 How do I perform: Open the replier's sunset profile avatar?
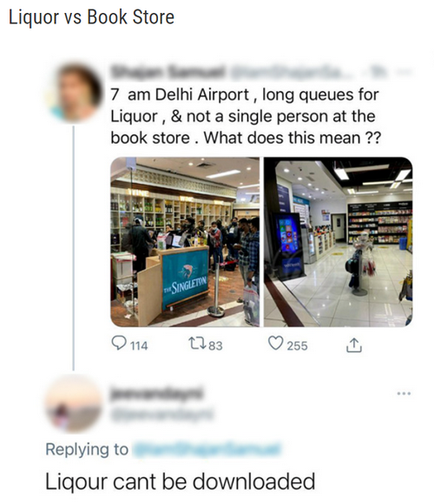click(74, 403)
